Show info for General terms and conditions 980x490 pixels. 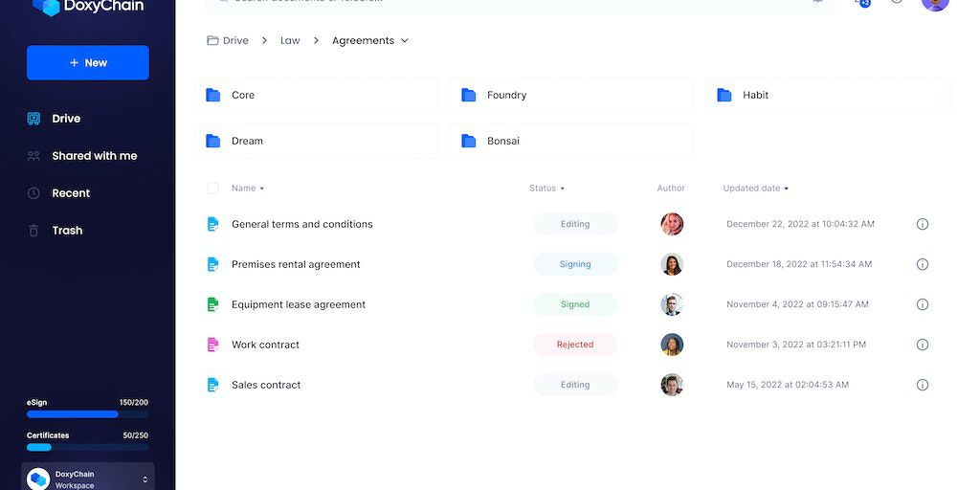tap(922, 224)
